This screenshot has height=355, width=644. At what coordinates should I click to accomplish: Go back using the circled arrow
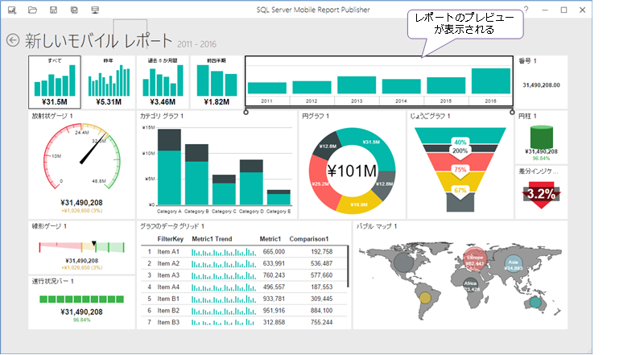click(13, 40)
